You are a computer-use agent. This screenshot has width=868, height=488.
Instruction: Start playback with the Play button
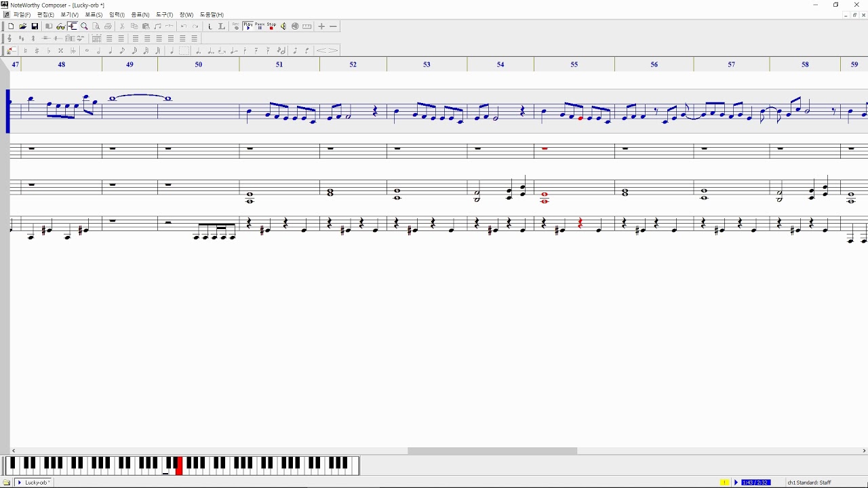[248, 26]
